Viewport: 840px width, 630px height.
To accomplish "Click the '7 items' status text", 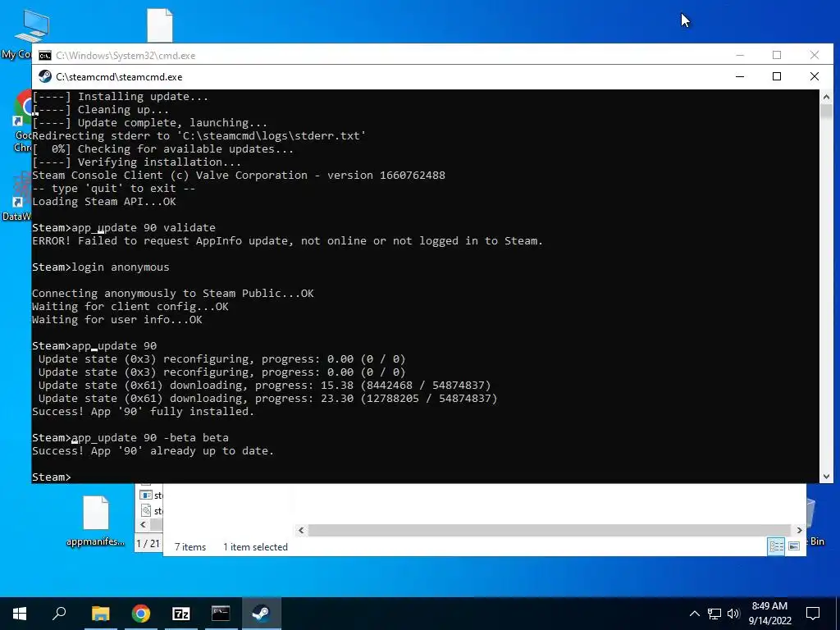I will tap(190, 547).
